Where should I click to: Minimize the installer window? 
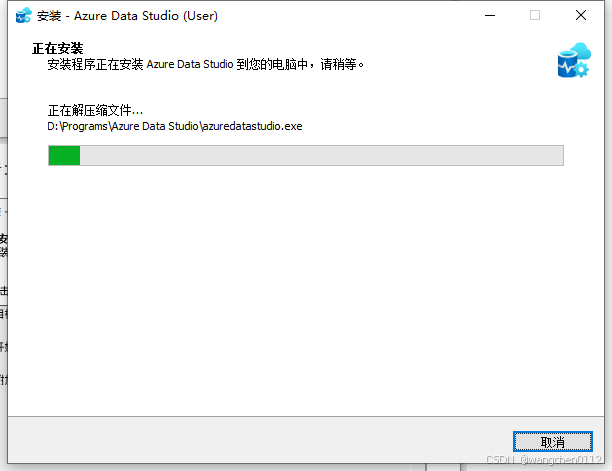[490, 16]
